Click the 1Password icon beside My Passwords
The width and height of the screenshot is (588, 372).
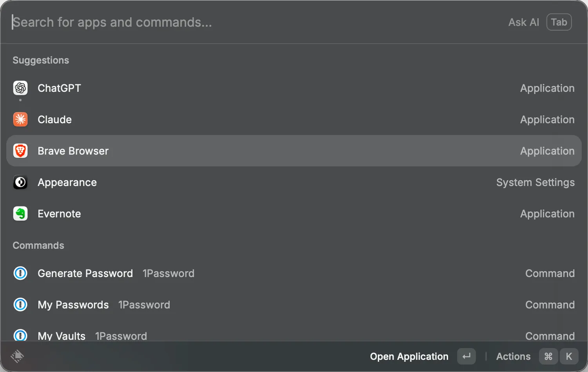point(20,305)
